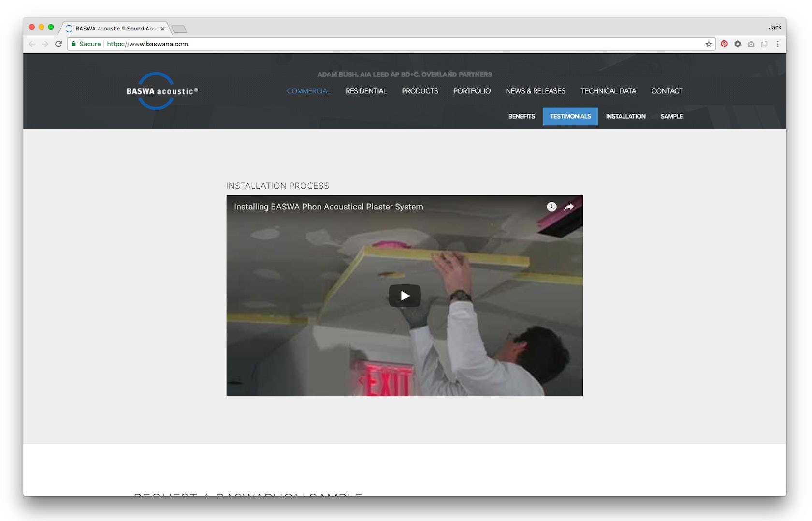This screenshot has width=812, height=521.
Task: Reload the page with the refresh icon
Action: pyautogui.click(x=58, y=44)
